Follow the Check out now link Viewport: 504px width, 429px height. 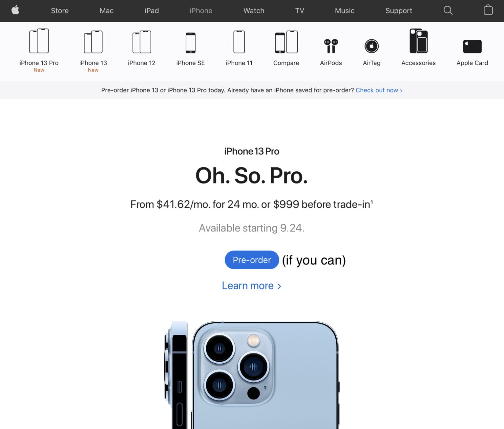click(x=379, y=90)
